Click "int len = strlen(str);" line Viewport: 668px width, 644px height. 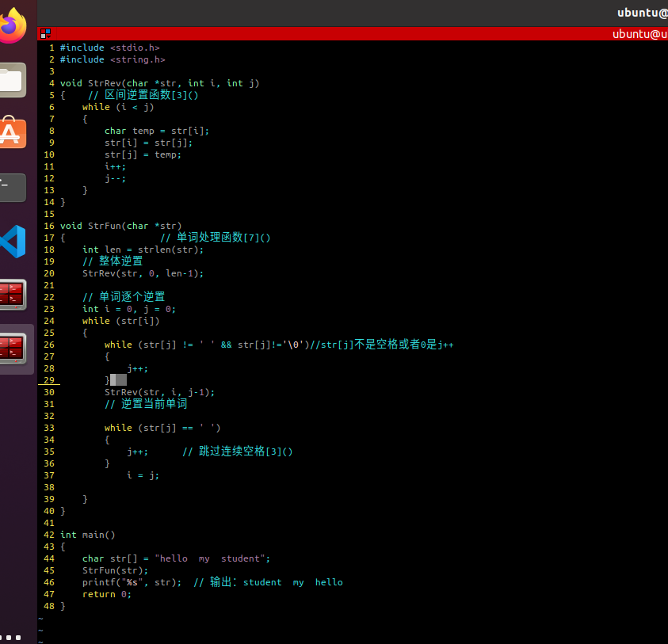pos(143,250)
